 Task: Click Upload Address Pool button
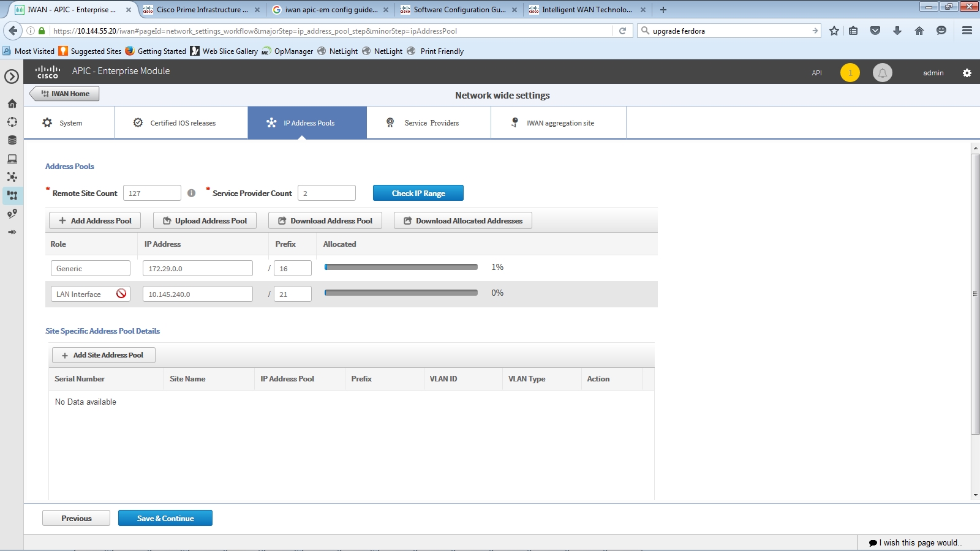(205, 220)
